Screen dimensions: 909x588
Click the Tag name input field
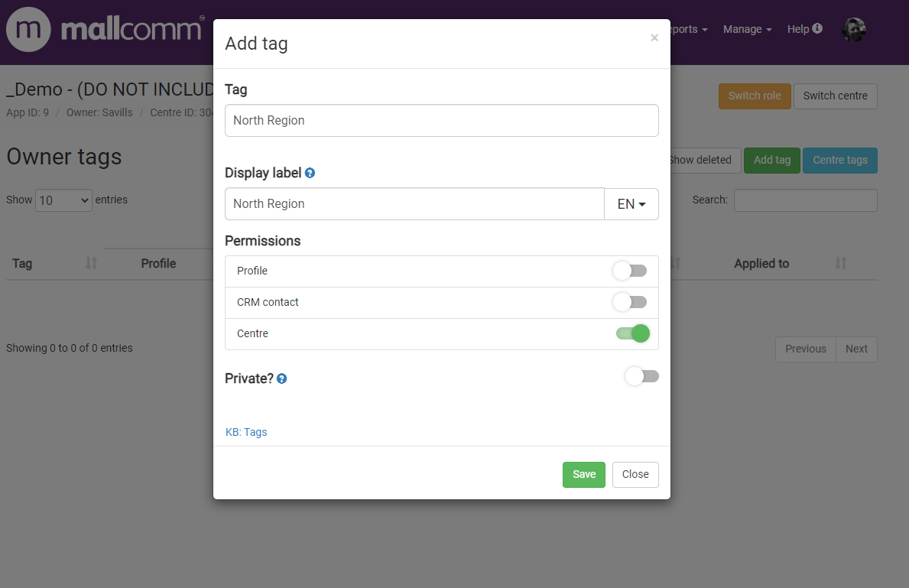[441, 121]
